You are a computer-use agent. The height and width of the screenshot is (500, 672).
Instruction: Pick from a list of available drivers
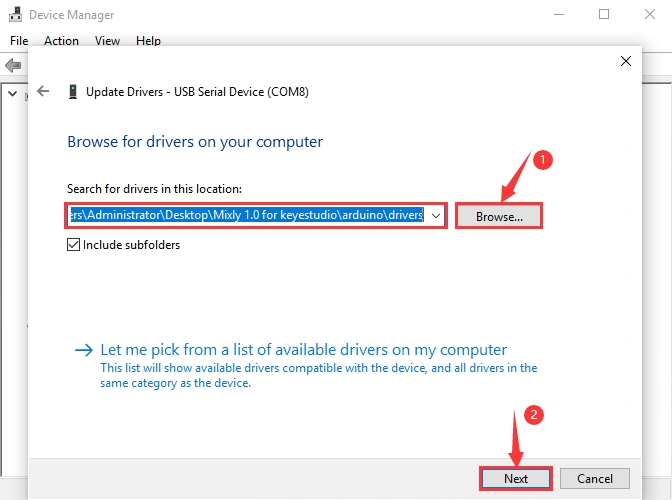pos(303,350)
